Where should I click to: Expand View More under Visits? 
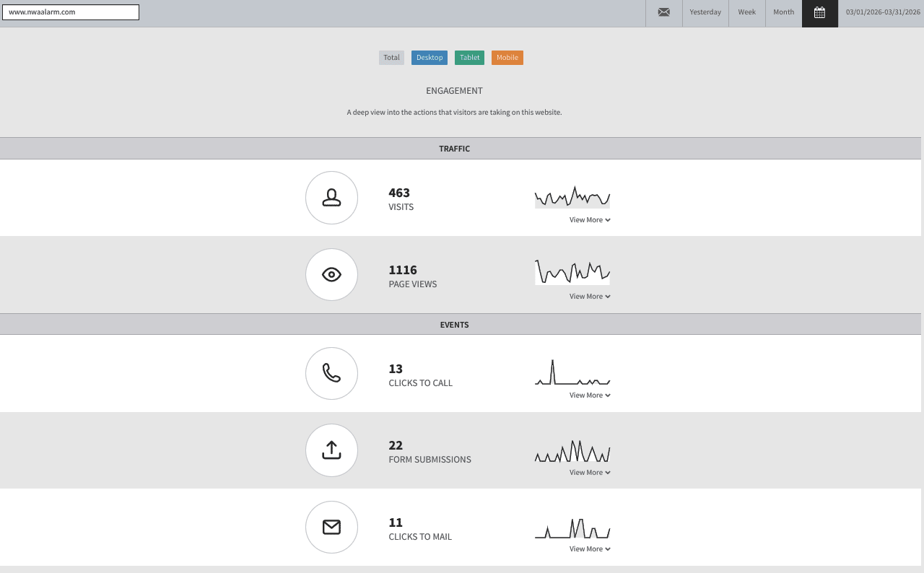[590, 220]
